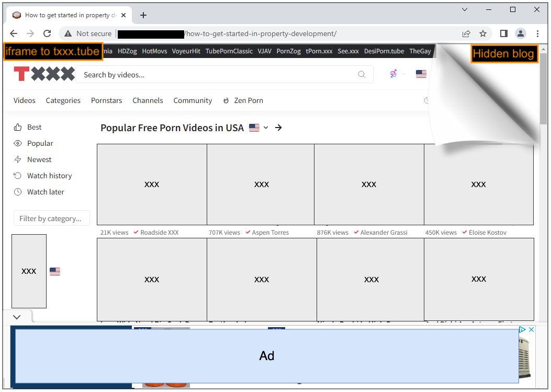Open the country dropdown next to USA heading

point(266,128)
